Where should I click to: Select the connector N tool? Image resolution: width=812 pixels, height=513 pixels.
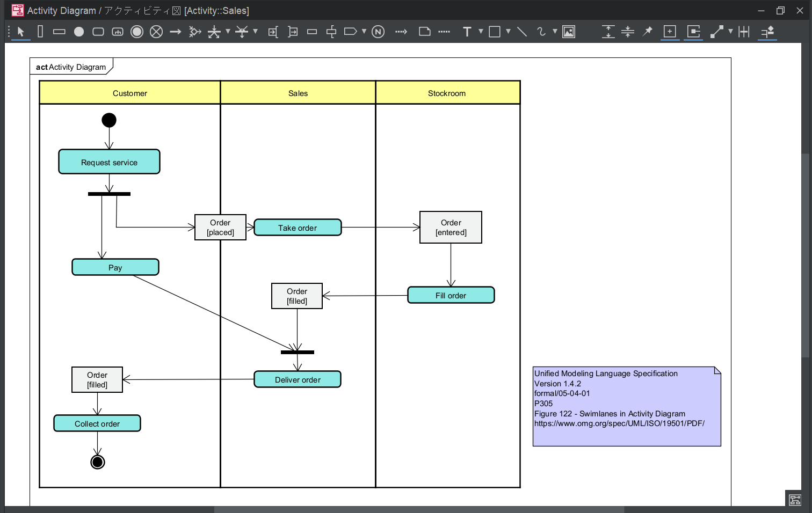pos(378,32)
